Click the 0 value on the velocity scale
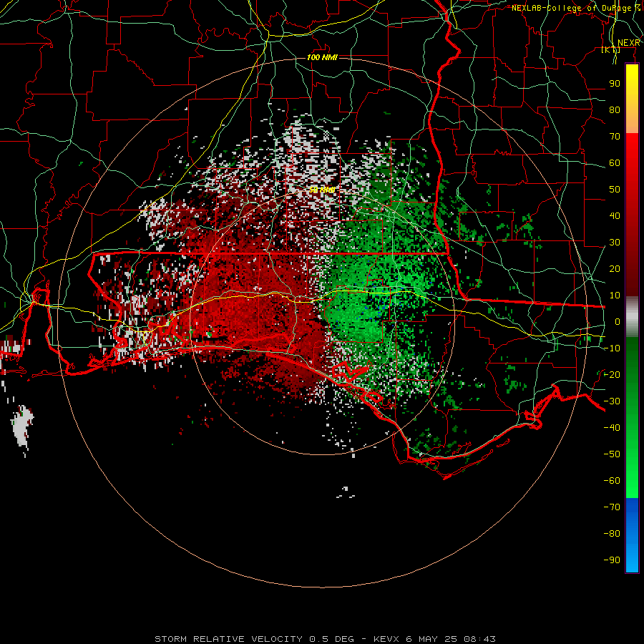The height and width of the screenshot is (644, 644). point(618,322)
